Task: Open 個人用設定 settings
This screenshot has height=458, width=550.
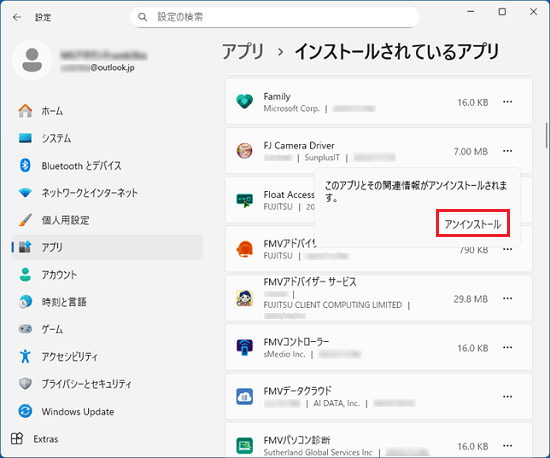Action: 107,220
